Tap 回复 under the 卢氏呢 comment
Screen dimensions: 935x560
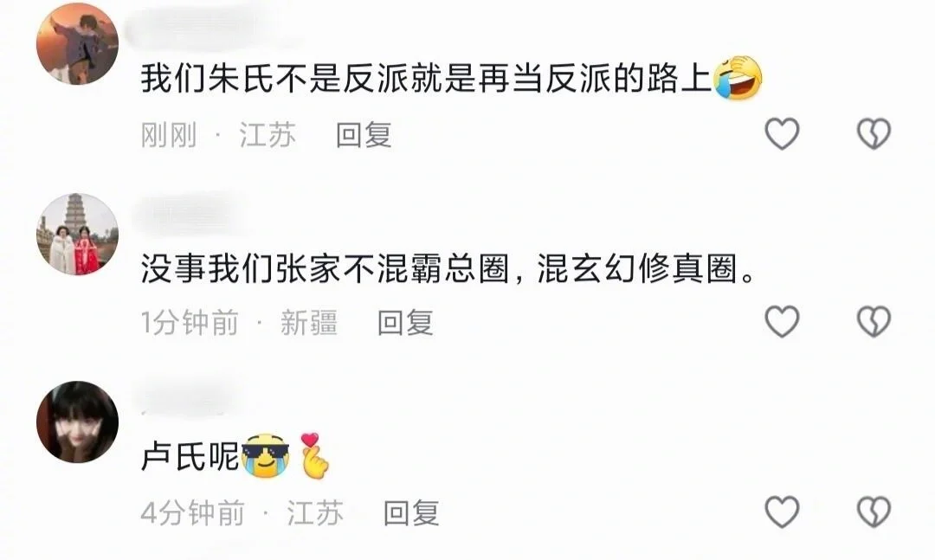pyautogui.click(x=411, y=513)
